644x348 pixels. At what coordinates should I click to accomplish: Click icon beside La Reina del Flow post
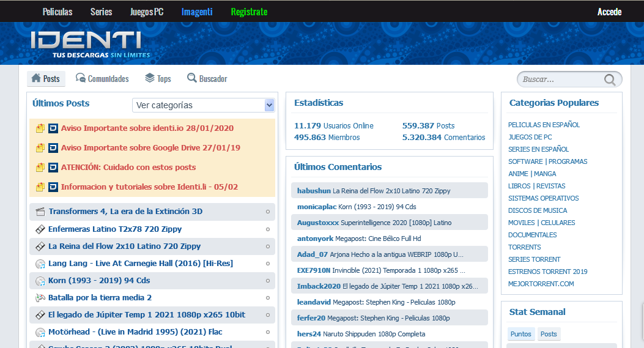pos(40,246)
